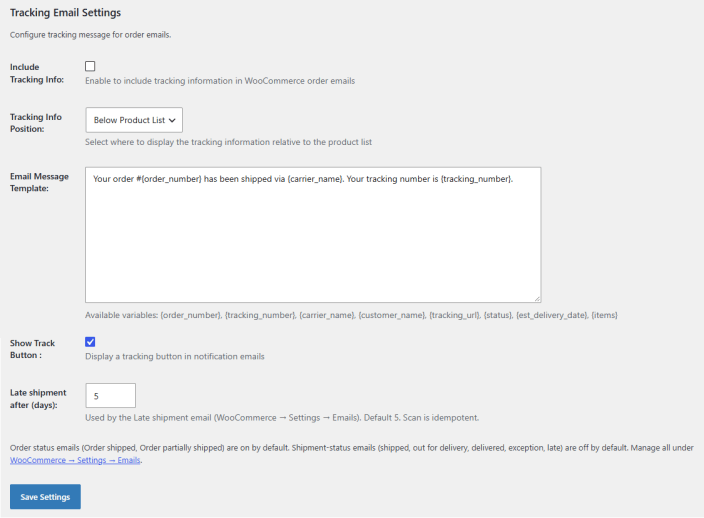Uncheck the Show Track Button checkbox

(90, 342)
